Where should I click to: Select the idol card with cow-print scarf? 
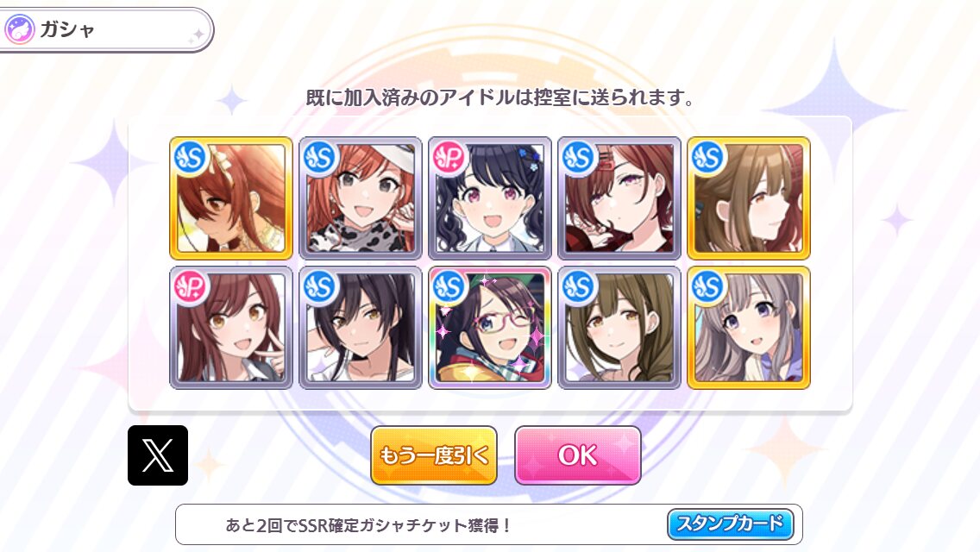[x=361, y=198]
